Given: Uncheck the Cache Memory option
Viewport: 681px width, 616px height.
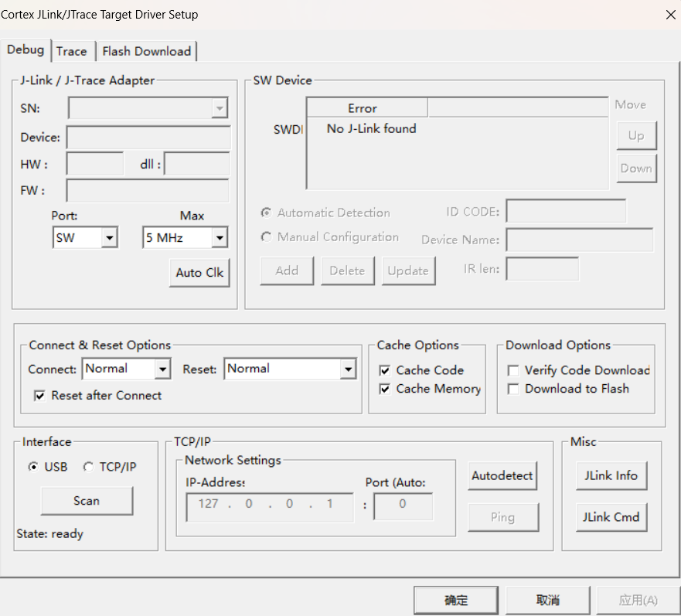Looking at the screenshot, I should pyautogui.click(x=385, y=390).
